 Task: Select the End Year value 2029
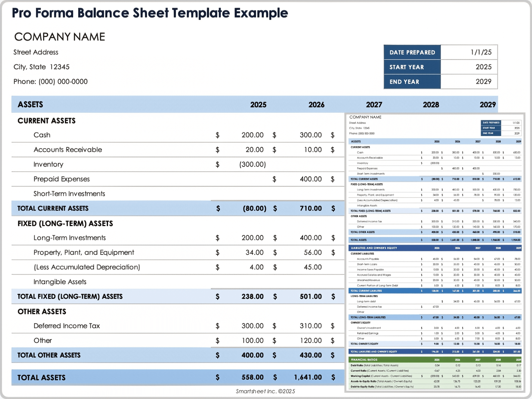[x=483, y=81]
